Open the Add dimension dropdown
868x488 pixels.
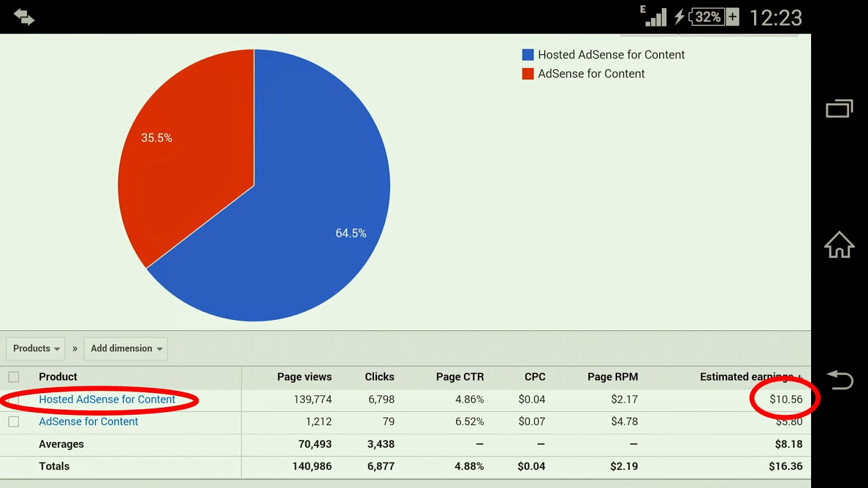(x=125, y=349)
